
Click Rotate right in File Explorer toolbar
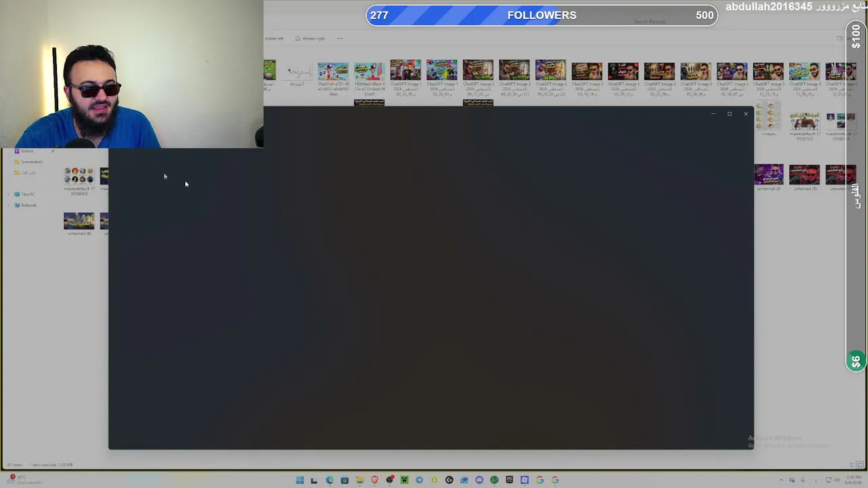[310, 39]
